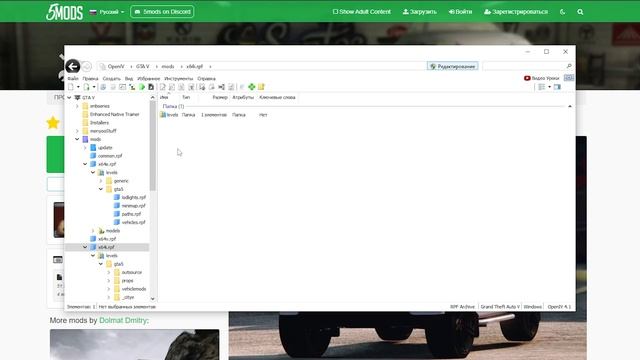Click the Войти login link
640x360 pixels.
coord(460,12)
